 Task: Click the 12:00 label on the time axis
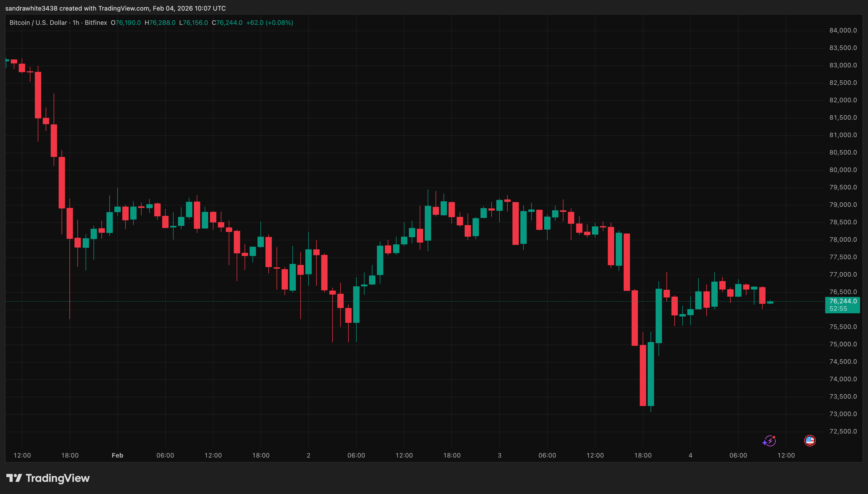(22, 455)
